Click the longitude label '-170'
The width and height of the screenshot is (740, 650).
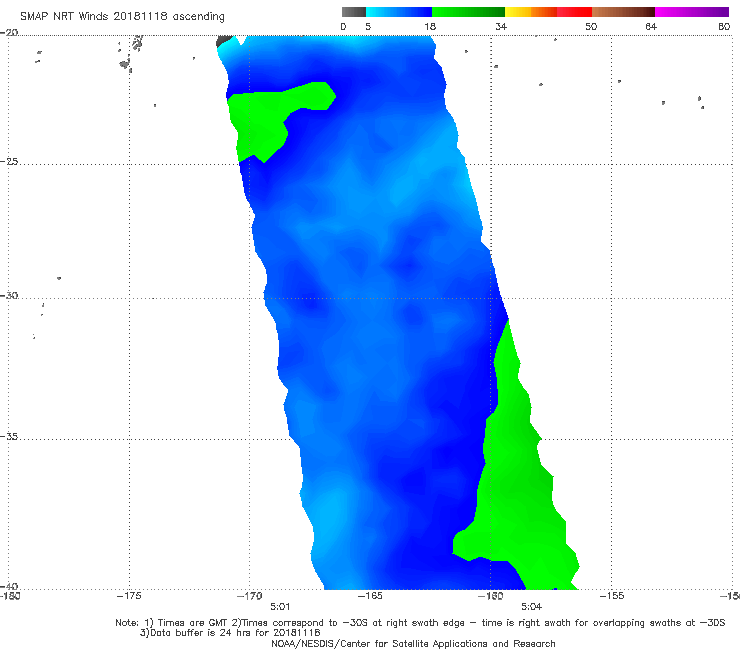250,596
